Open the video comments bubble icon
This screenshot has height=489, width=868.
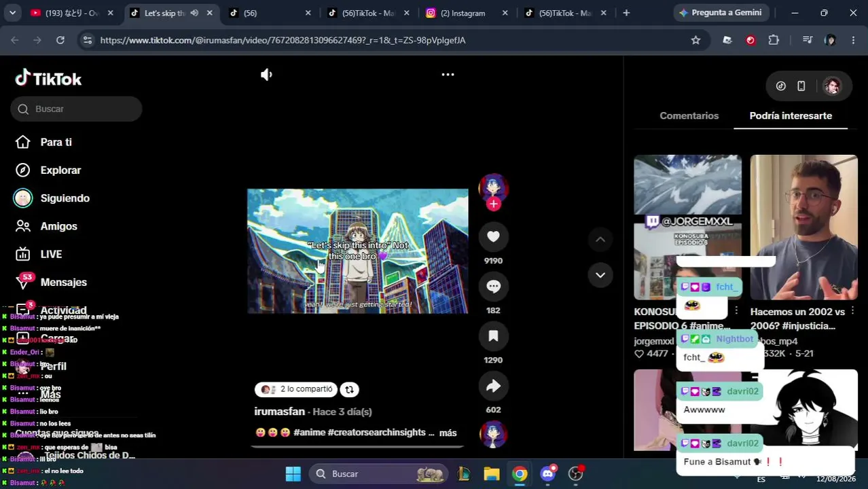[493, 287]
